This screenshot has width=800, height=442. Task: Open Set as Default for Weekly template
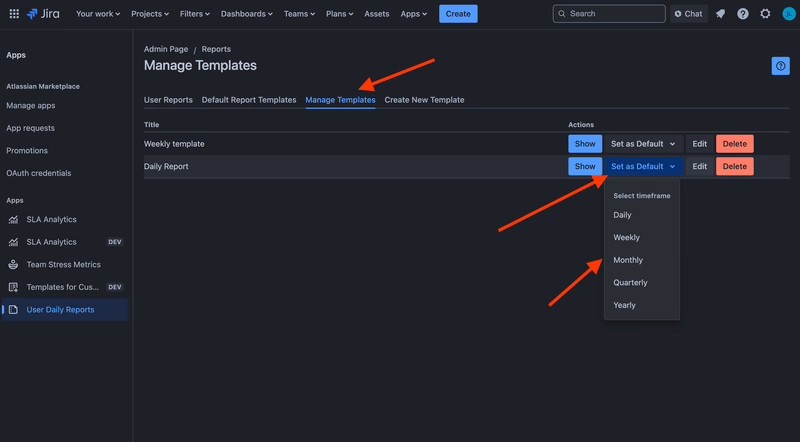click(x=643, y=144)
